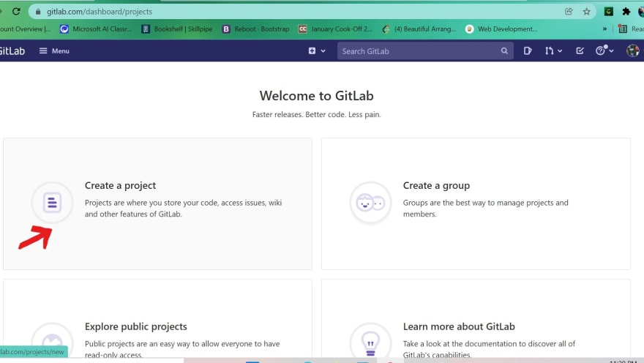Click "Take a look at the documentation" description
Screen dimensions: 644x363
(x=489, y=349)
